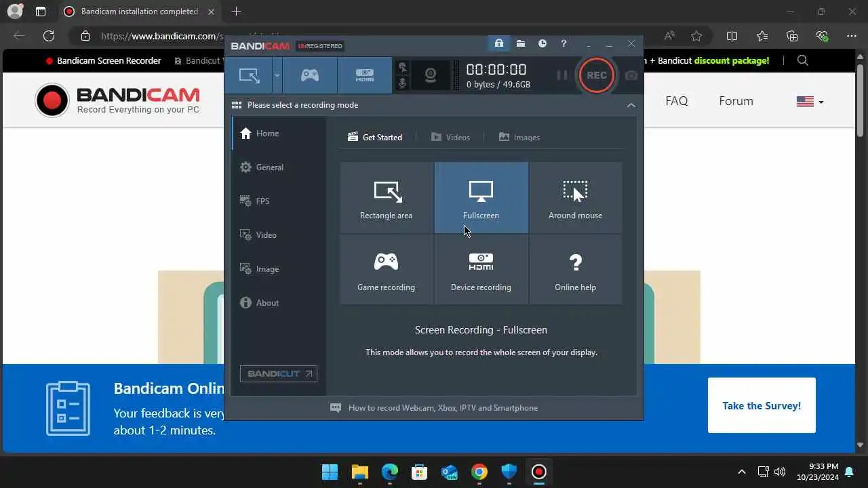Viewport: 868px width, 488px height.
Task: Choose Around mouse recording tile
Action: click(x=575, y=197)
